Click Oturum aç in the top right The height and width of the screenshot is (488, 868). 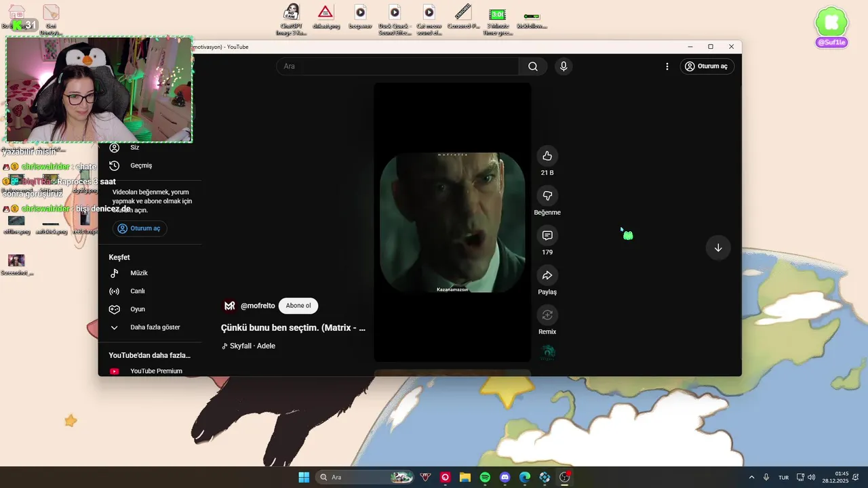pos(707,66)
